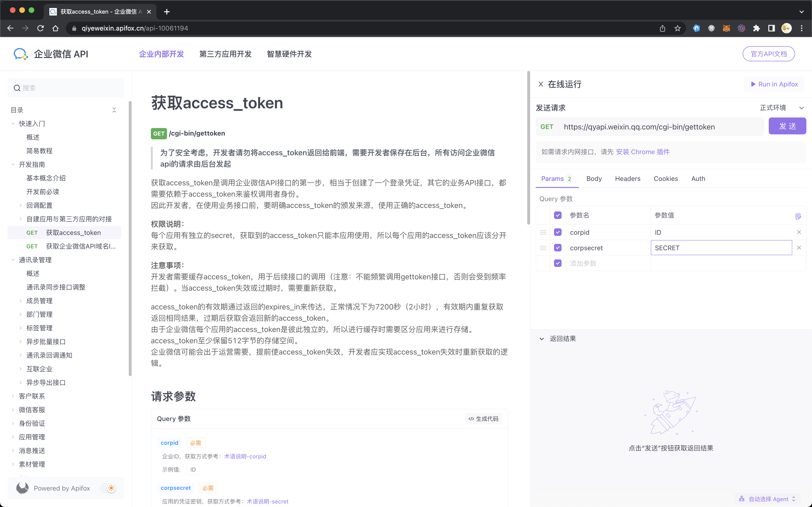The width and height of the screenshot is (812, 507).
Task: Open the 官方API文档 button
Action: click(x=769, y=54)
